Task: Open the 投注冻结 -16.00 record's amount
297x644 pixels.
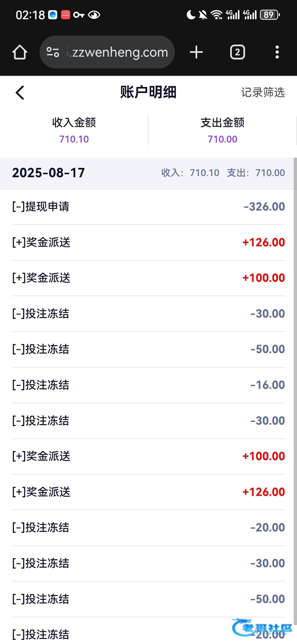Action: coord(267,385)
